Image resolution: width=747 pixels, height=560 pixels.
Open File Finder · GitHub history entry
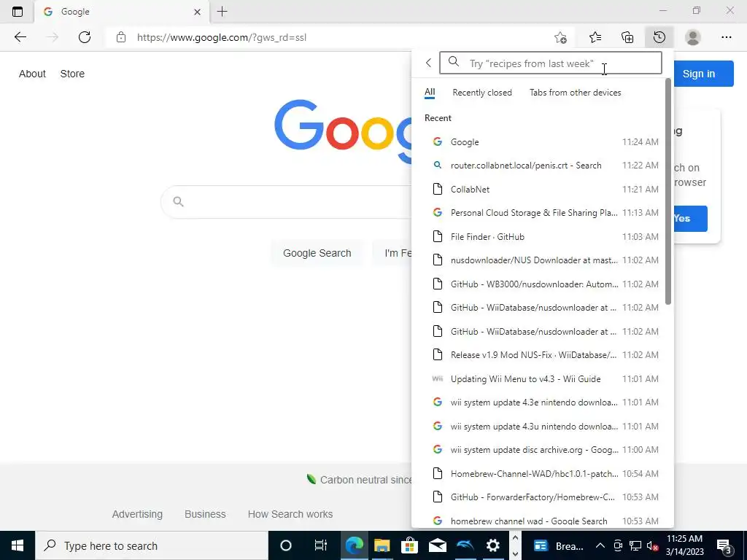point(542,237)
